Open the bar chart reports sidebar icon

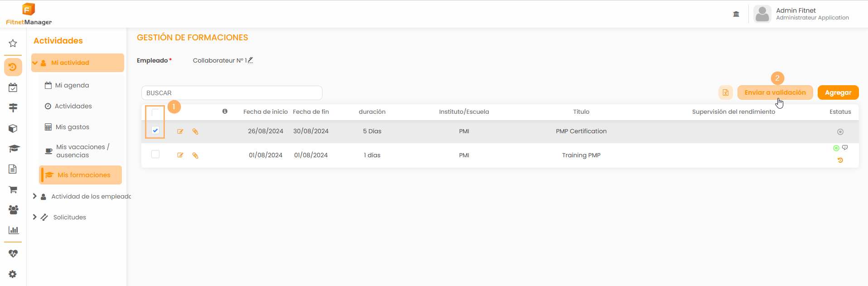pyautogui.click(x=13, y=230)
